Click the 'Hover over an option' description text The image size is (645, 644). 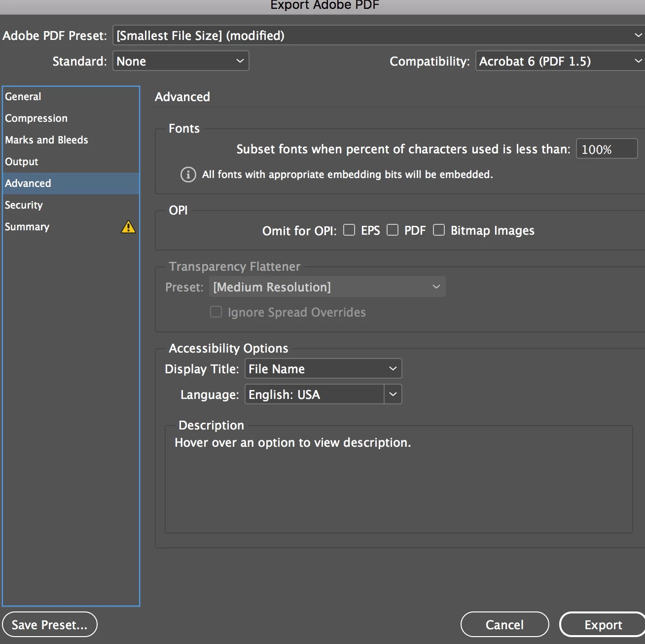tap(292, 443)
